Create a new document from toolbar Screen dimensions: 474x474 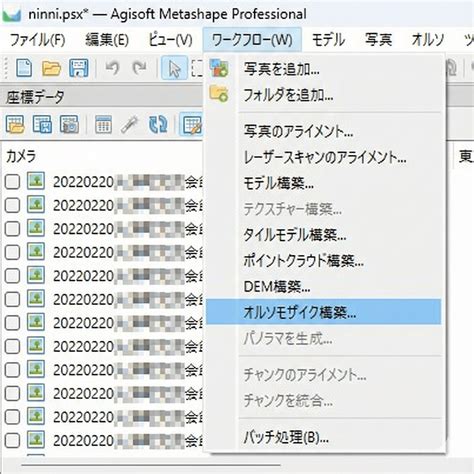24,68
